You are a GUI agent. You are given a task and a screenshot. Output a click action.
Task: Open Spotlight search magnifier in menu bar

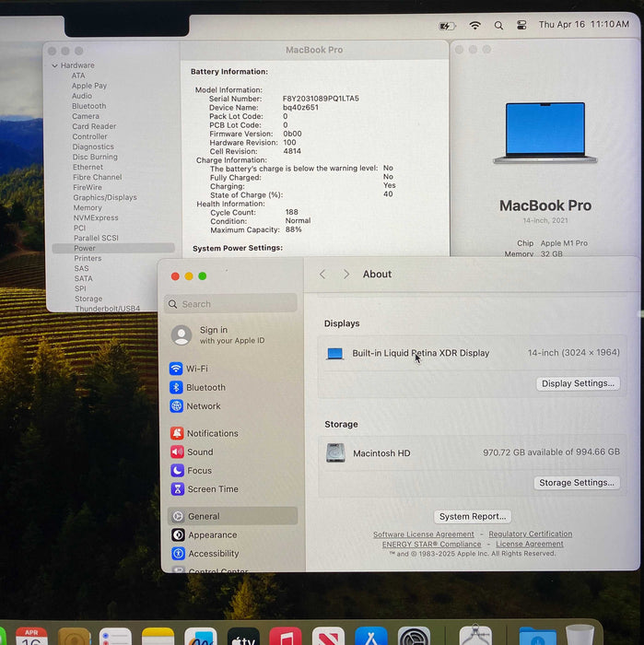point(498,26)
